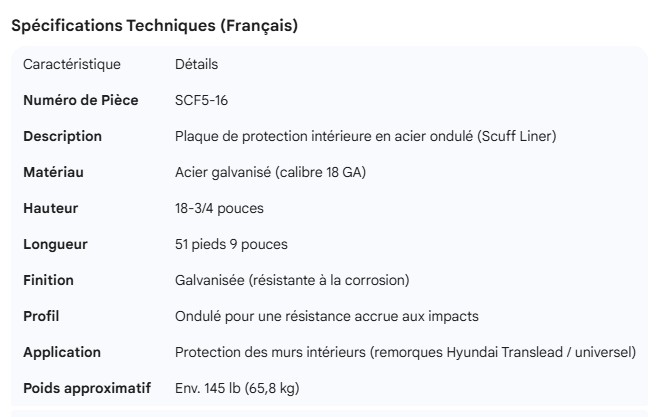The image size is (657, 417).
Task: Select the Détails column header
Action: (196, 65)
